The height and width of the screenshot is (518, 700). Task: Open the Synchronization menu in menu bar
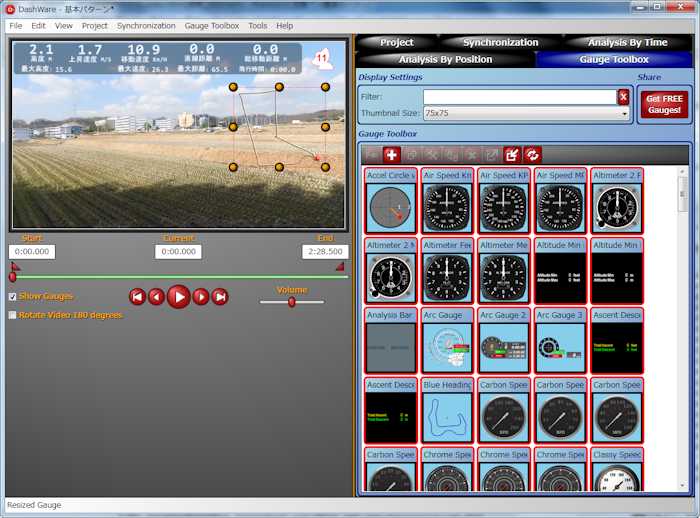(x=146, y=25)
